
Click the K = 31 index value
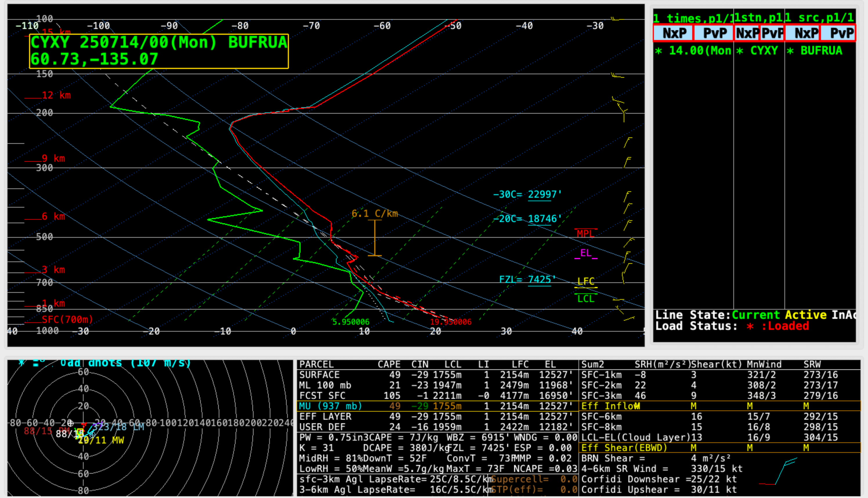pos(316,448)
